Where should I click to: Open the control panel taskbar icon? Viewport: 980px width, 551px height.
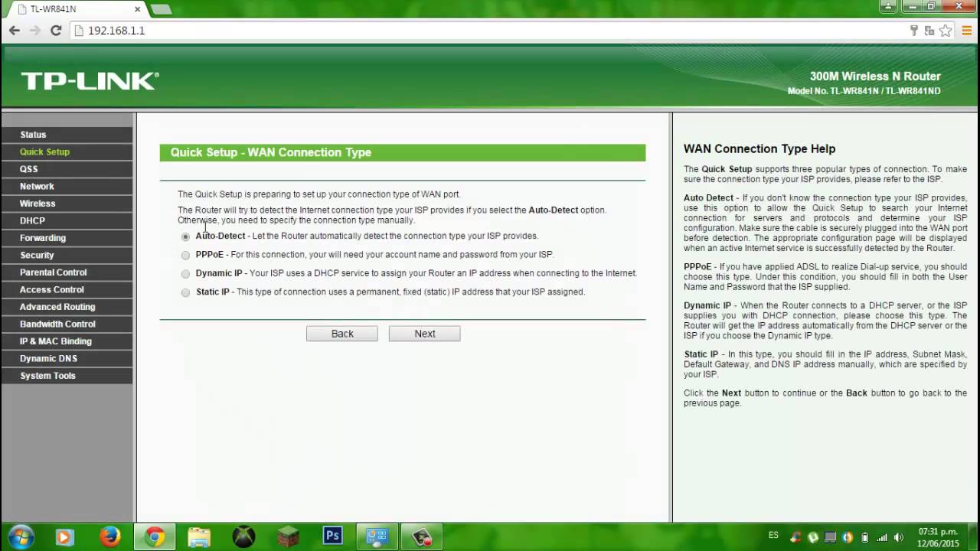click(x=377, y=537)
